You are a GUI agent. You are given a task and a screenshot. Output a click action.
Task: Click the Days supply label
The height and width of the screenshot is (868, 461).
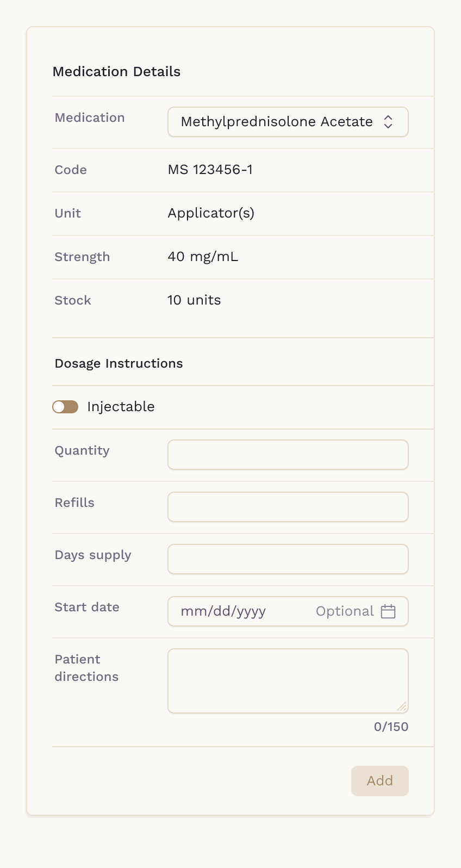pos(93,555)
